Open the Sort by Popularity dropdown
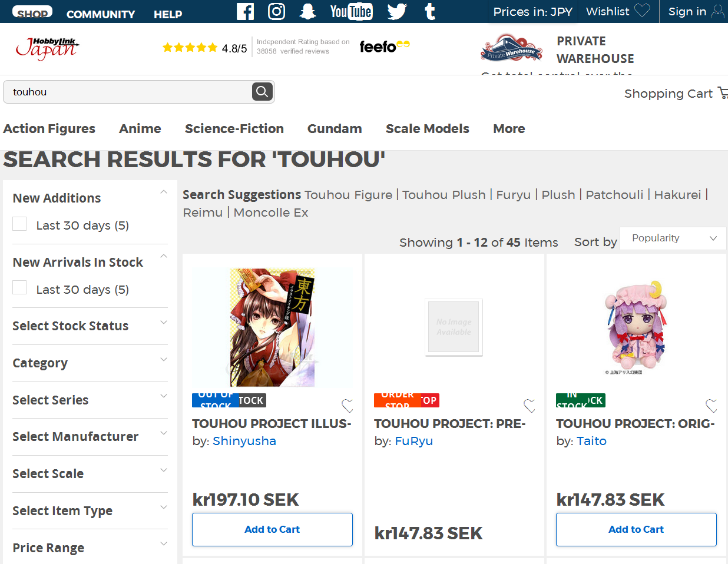 673,238
